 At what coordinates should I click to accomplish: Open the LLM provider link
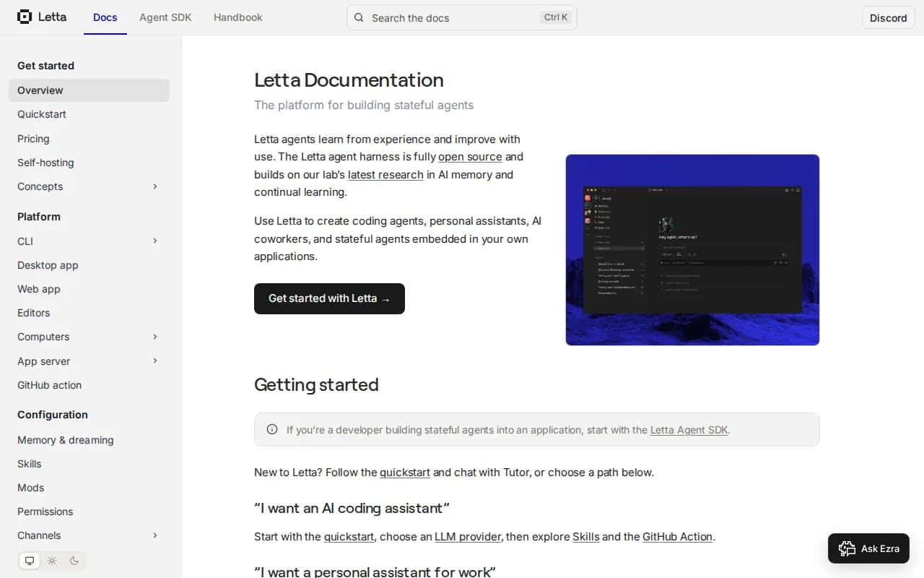(x=468, y=537)
